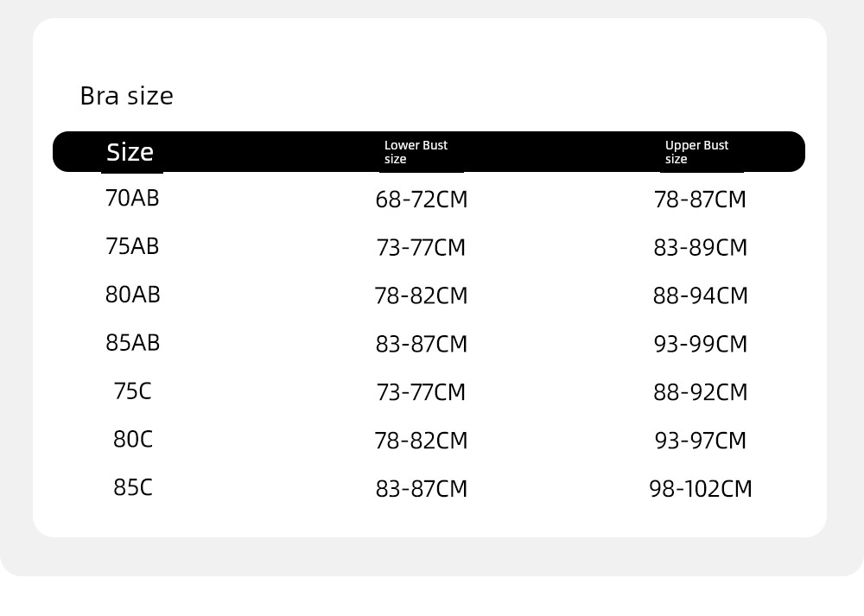
Task: Click the 93-99CM upper bust value
Action: click(700, 344)
